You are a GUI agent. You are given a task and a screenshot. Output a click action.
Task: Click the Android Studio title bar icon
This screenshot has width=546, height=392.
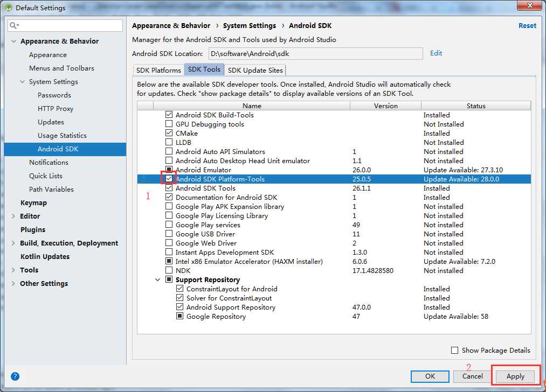pyautogui.click(x=9, y=8)
